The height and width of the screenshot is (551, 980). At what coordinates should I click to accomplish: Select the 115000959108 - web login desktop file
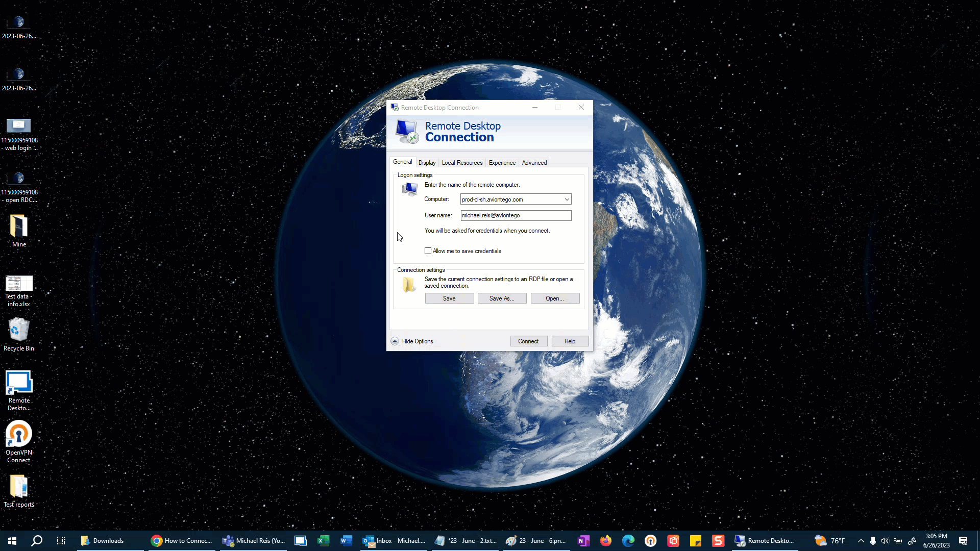point(19,135)
